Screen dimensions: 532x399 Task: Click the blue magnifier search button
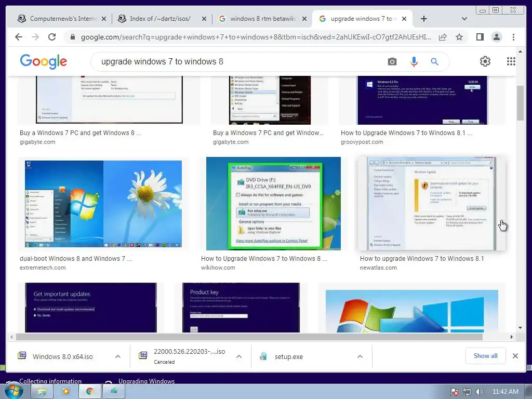click(x=434, y=61)
